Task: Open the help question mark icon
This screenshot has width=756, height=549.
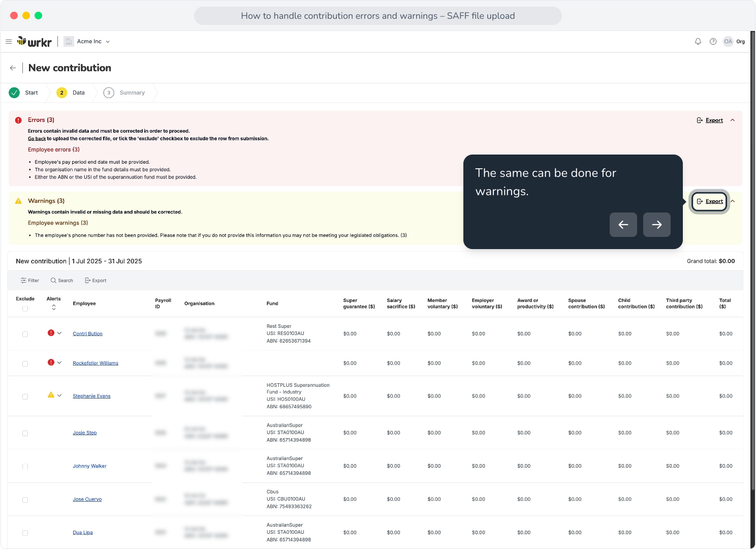Action: pyautogui.click(x=713, y=42)
